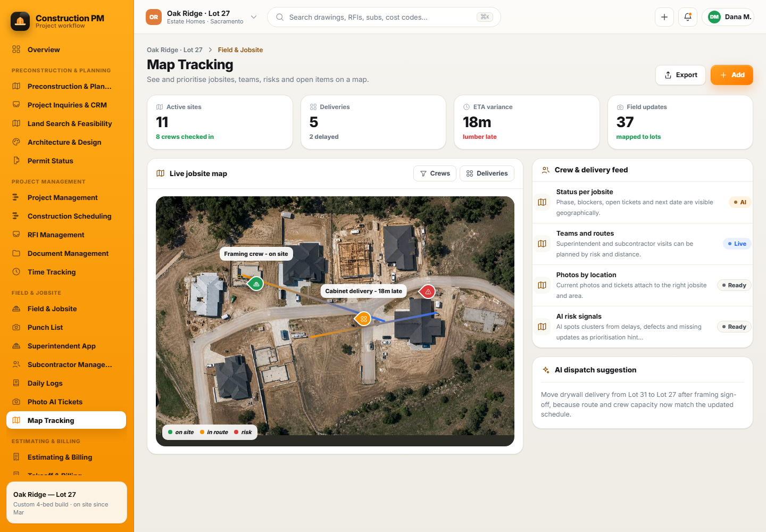Click the Crew & delivery feed people icon
This screenshot has width=766, height=532.
click(x=546, y=170)
